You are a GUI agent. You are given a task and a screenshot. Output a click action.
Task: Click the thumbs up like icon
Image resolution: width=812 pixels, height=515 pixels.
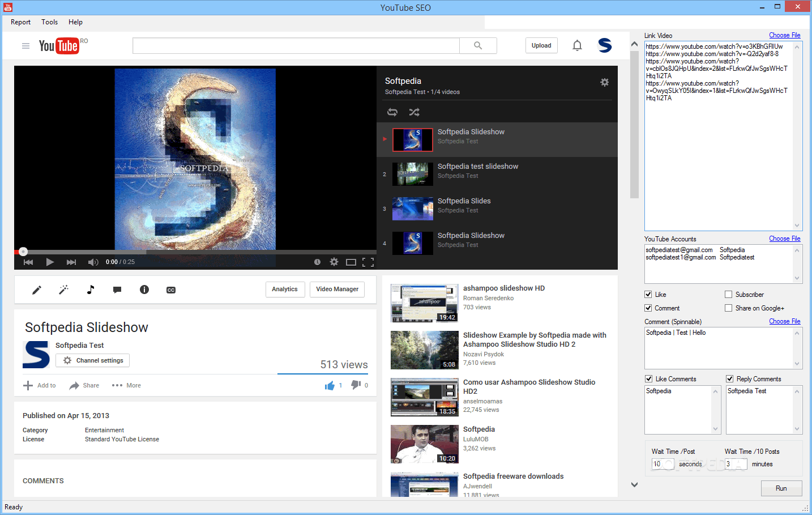330,385
